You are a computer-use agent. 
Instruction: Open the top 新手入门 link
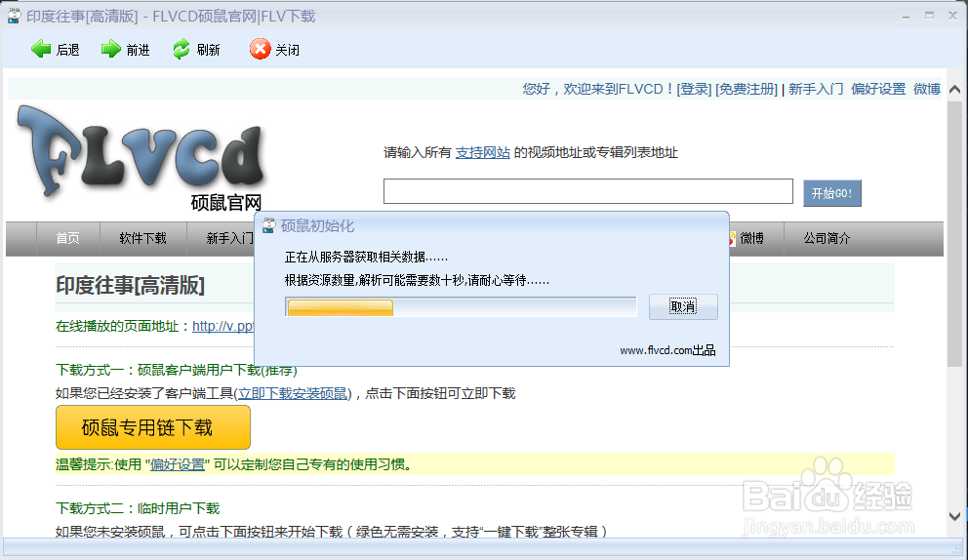tap(816, 89)
